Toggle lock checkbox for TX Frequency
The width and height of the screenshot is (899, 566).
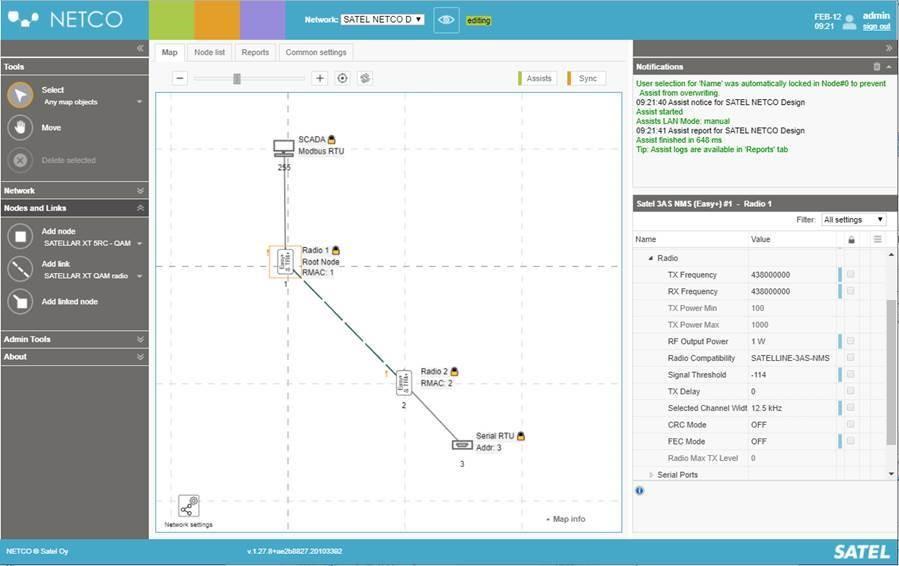pyautogui.click(x=851, y=275)
